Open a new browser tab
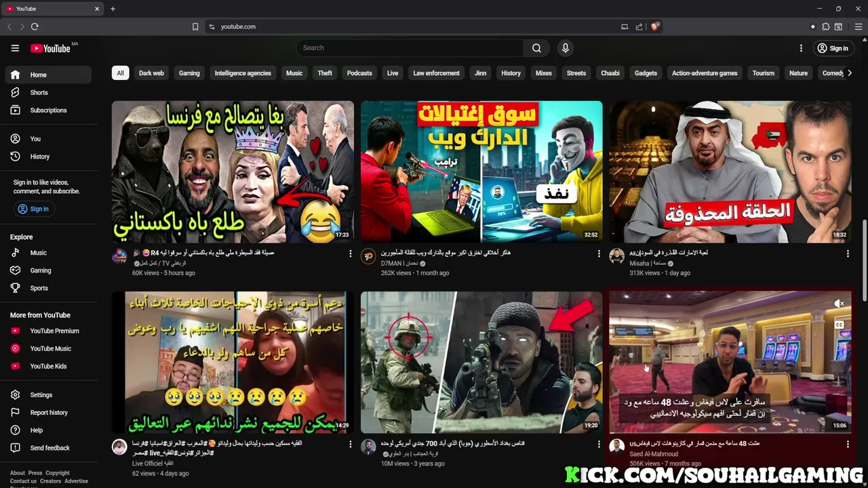This screenshot has height=488, width=868. coord(113,9)
